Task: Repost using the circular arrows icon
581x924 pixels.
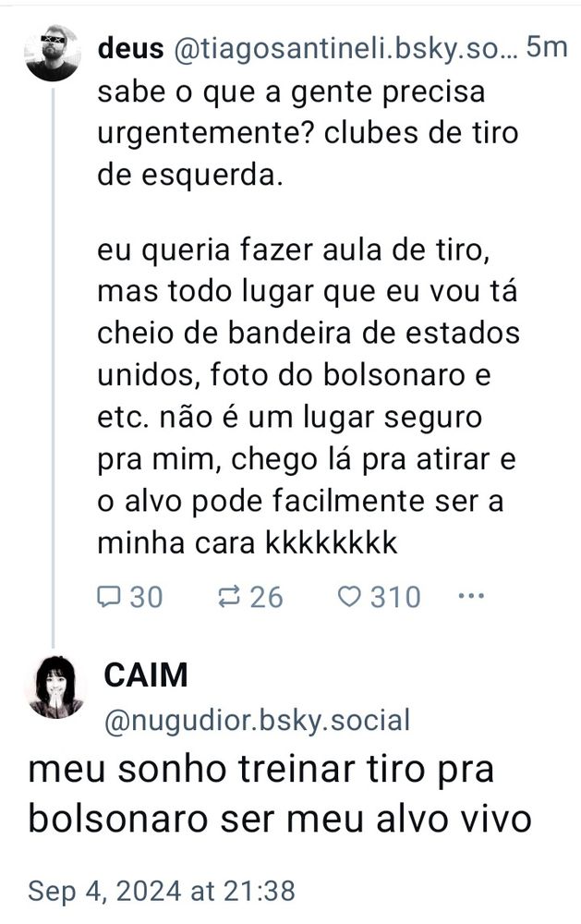Action: click(x=229, y=596)
